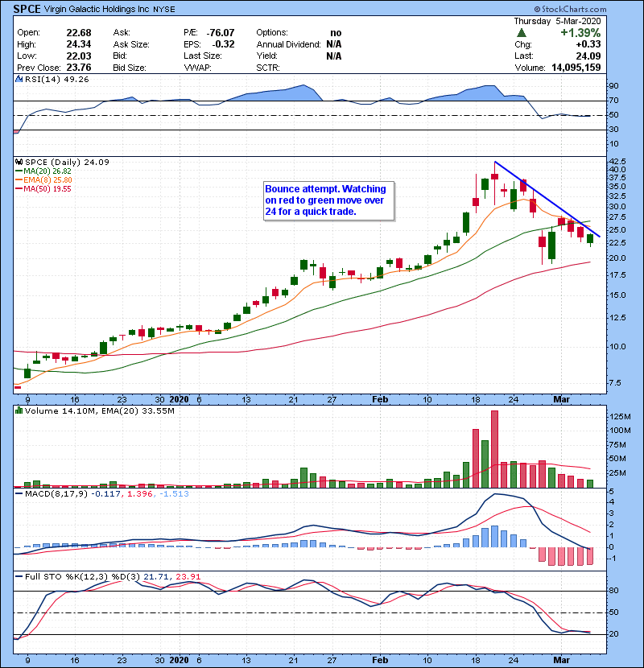Click the Chg value +0.33

click(x=588, y=44)
